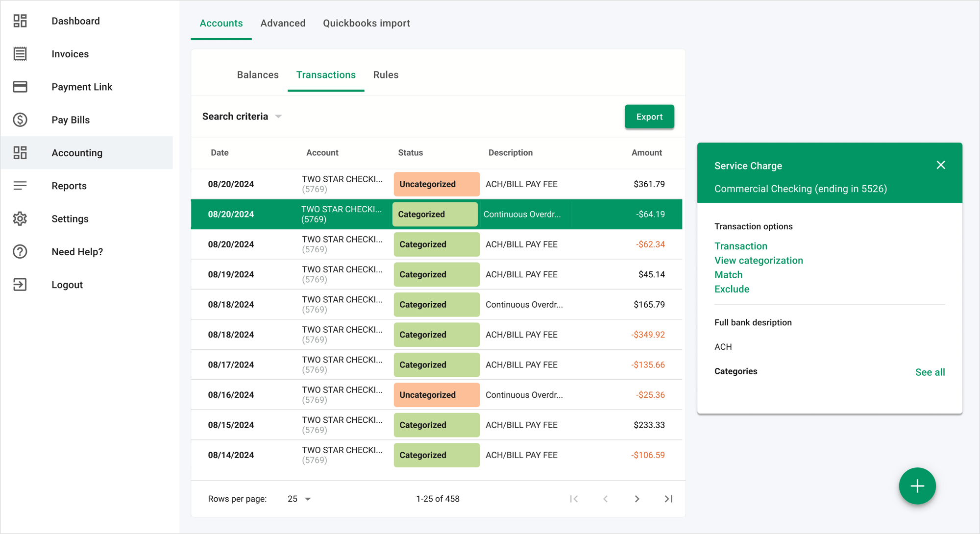980x534 pixels.
Task: Click the Dashboard sidebar icon
Action: click(x=20, y=22)
